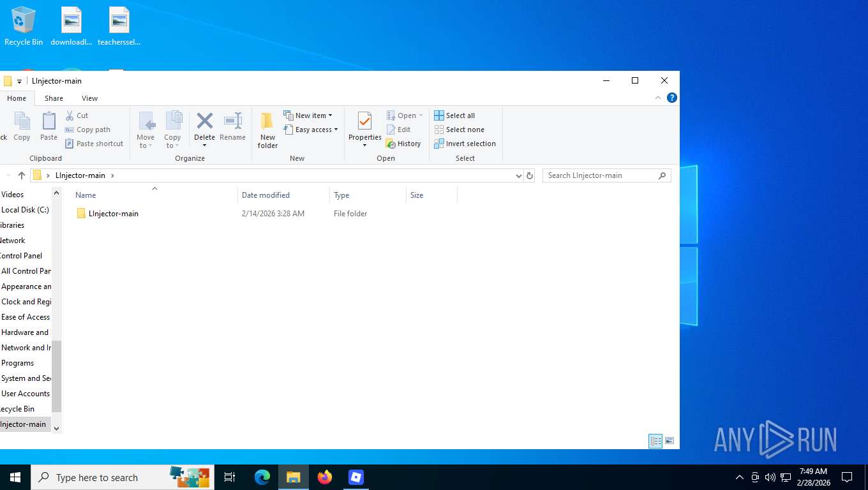Open the notification center
868x490 pixels.
tap(847, 477)
